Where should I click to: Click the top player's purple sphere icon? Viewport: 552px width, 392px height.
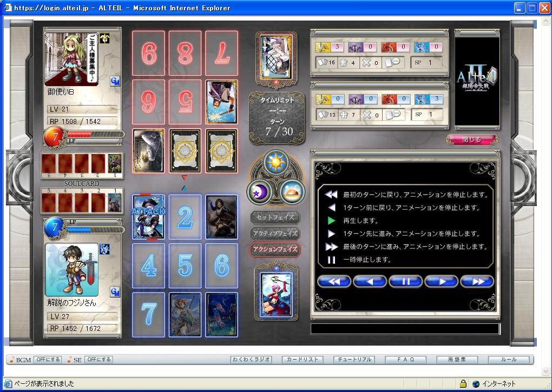click(x=356, y=46)
